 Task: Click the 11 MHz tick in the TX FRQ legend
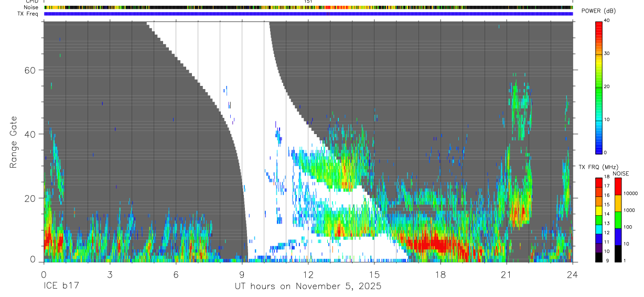pyautogui.click(x=606, y=242)
